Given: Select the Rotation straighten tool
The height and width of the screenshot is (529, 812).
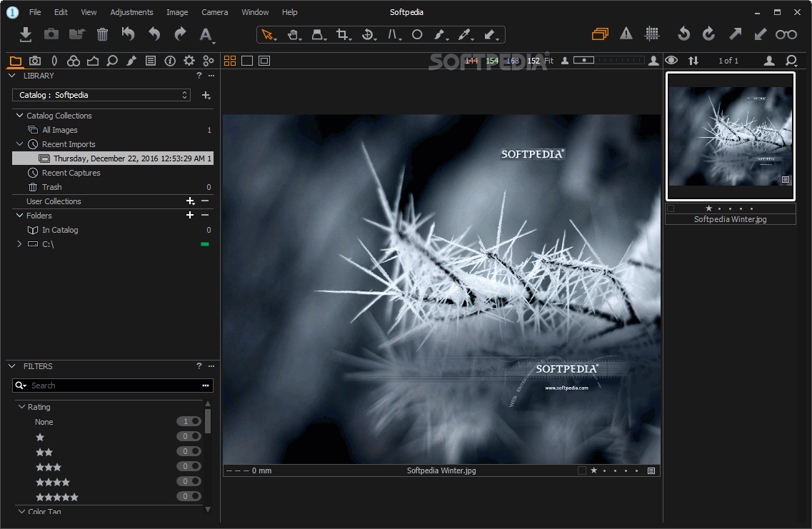Looking at the screenshot, I should [x=368, y=35].
